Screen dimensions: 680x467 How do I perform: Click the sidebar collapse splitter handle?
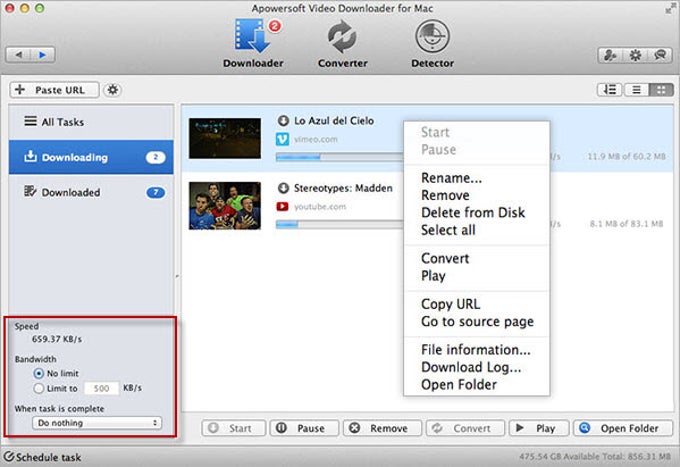177,276
